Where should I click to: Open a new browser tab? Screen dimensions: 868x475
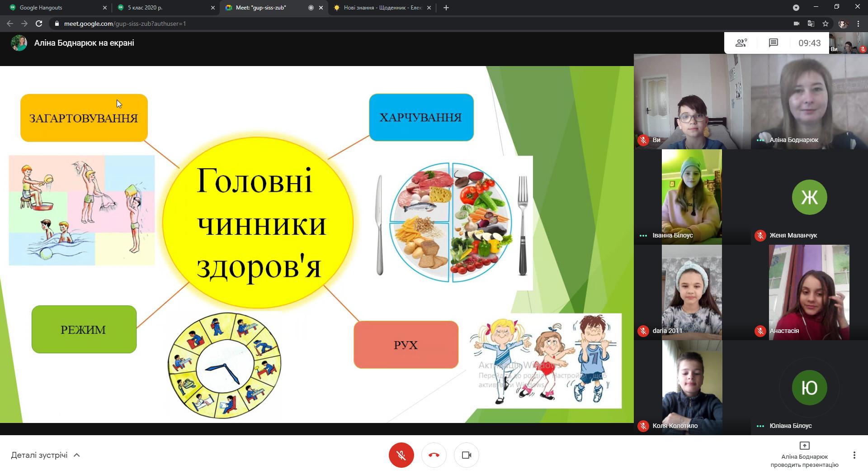pyautogui.click(x=446, y=8)
